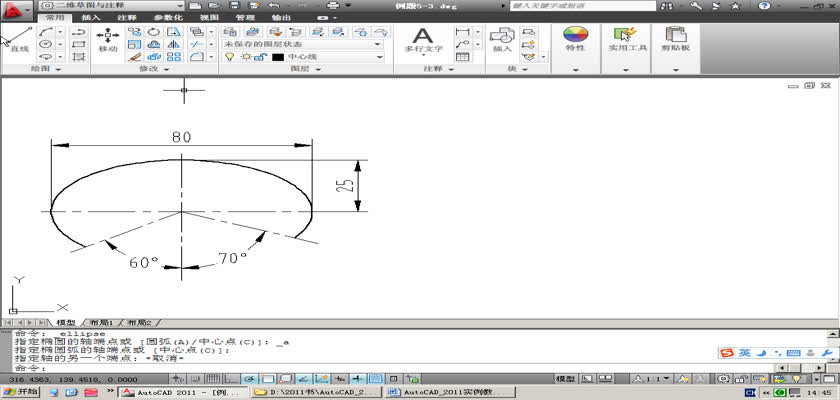Select the Polyline draw tool
This screenshot has height=400, width=840.
coord(79,32)
